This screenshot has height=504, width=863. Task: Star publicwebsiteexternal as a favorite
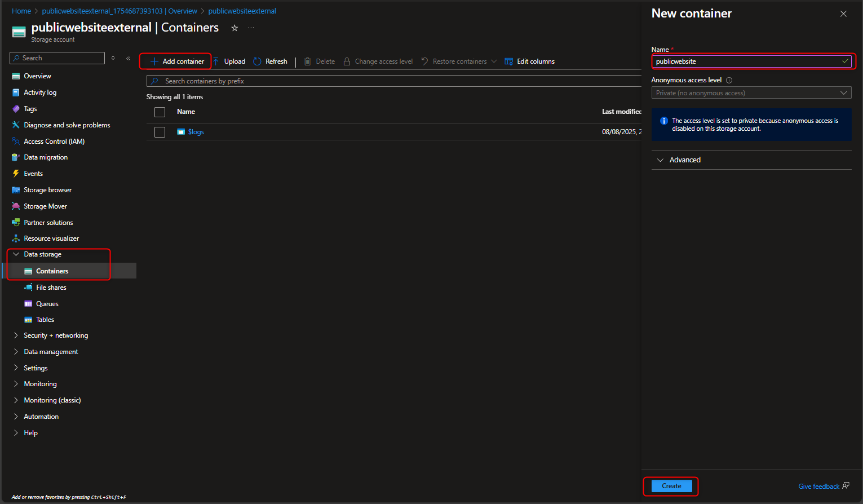(234, 27)
